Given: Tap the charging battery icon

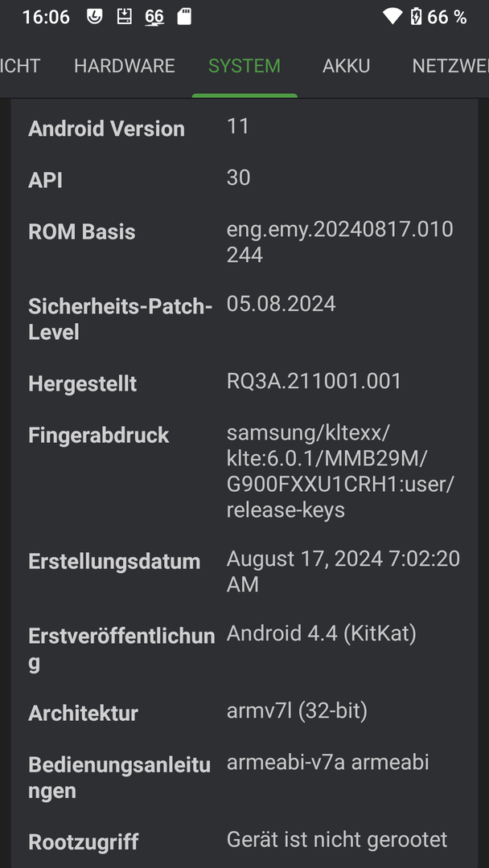Looking at the screenshot, I should coord(416,17).
